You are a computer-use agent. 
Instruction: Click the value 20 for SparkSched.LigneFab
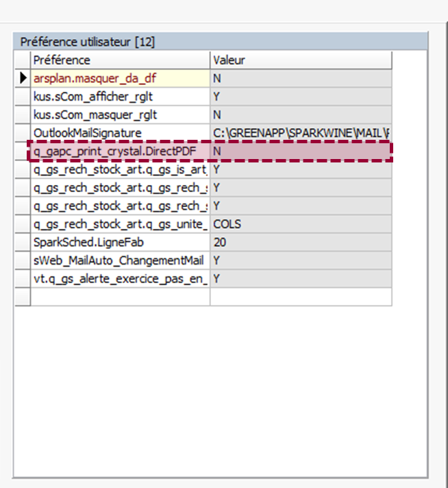[300, 242]
